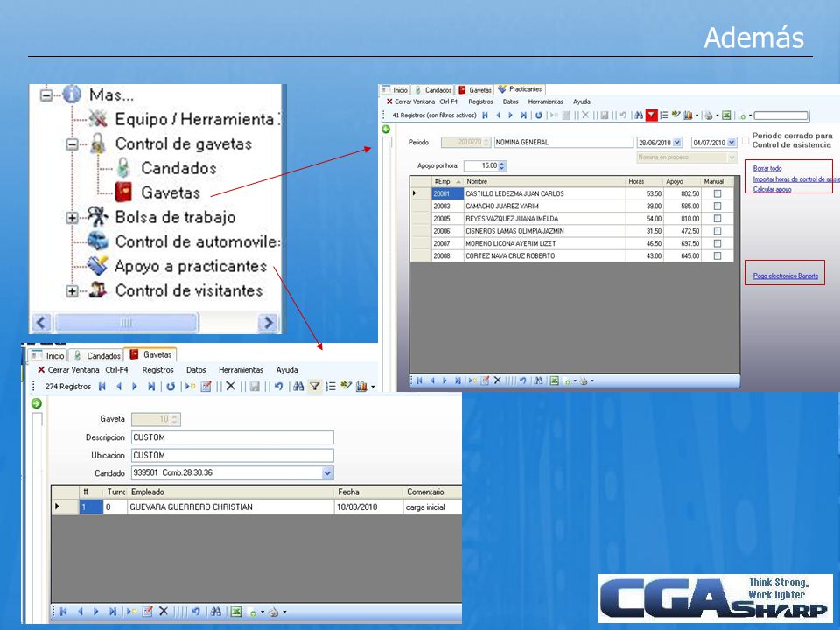Click delete X icon in Gavetas top toolbar
This screenshot has width=840, height=630.
[x=230, y=386]
